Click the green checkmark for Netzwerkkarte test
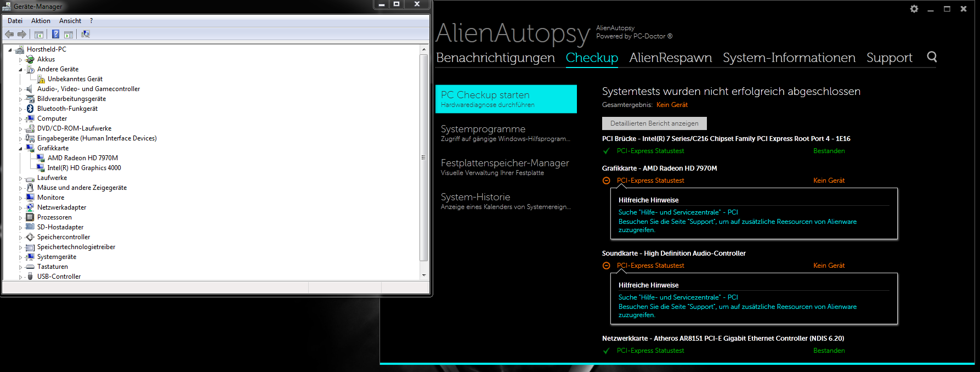Viewport: 980px width, 372px height. click(x=606, y=351)
